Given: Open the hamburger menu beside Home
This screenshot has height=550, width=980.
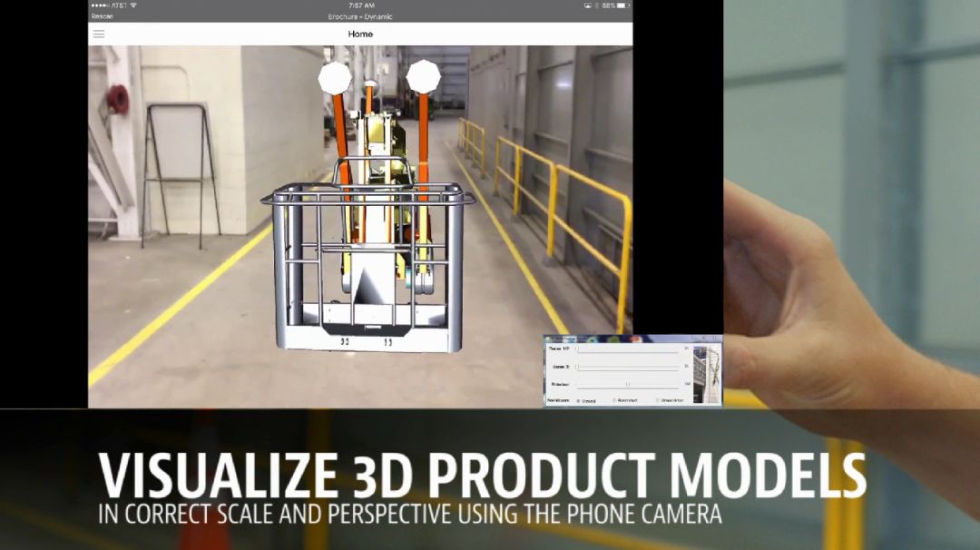Looking at the screenshot, I should click(x=99, y=34).
